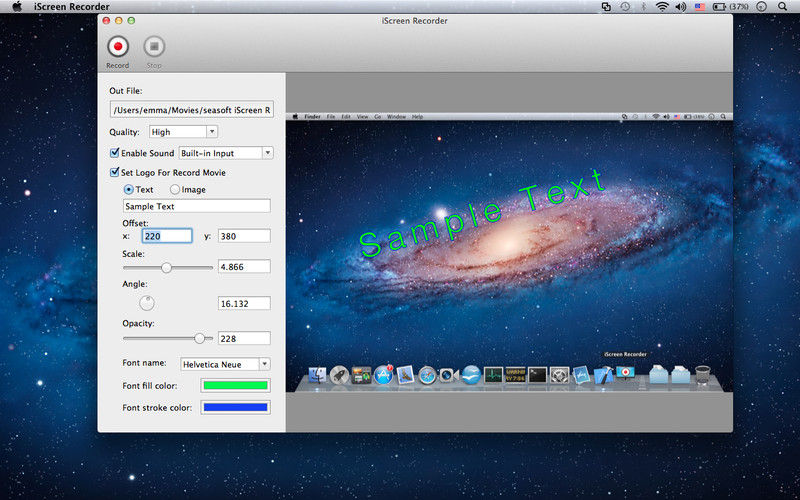800x500 pixels.
Task: Open Spotlight search magnifier
Action: (x=782, y=7)
